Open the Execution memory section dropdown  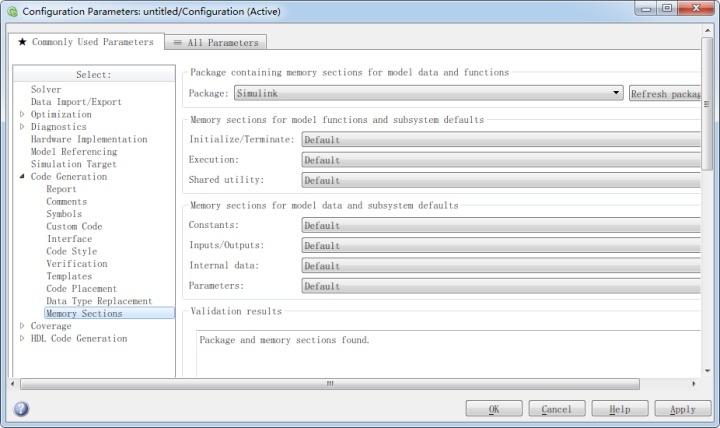501,160
